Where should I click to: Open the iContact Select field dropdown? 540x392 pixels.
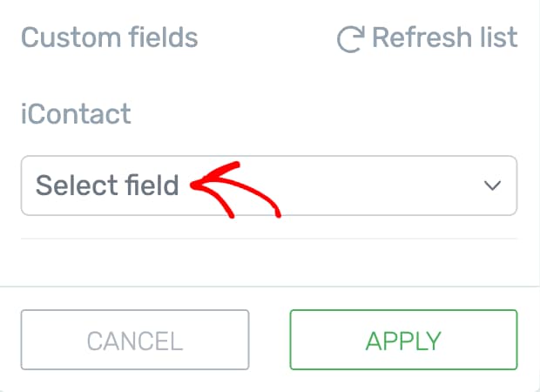pos(268,186)
